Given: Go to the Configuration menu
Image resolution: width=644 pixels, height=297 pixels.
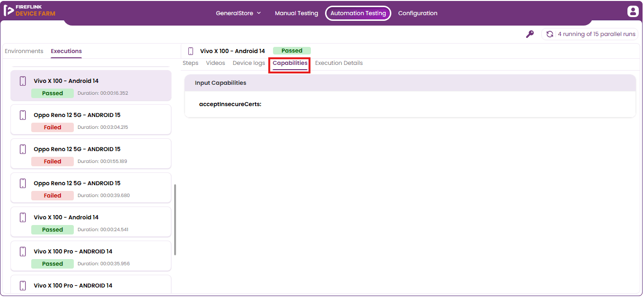Looking at the screenshot, I should [x=418, y=13].
